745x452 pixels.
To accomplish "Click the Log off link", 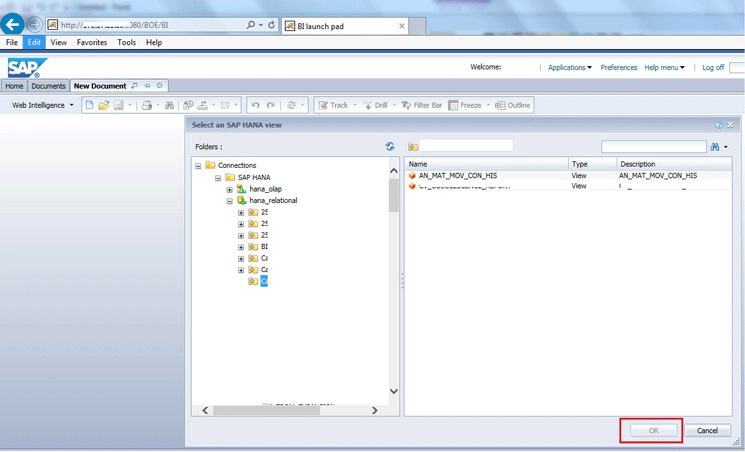I will (x=713, y=67).
